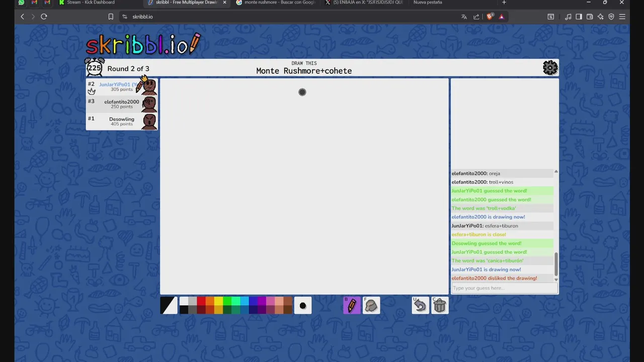644x362 pixels.
Task: Switch to monte rushmore Google tab
Action: (275, 3)
